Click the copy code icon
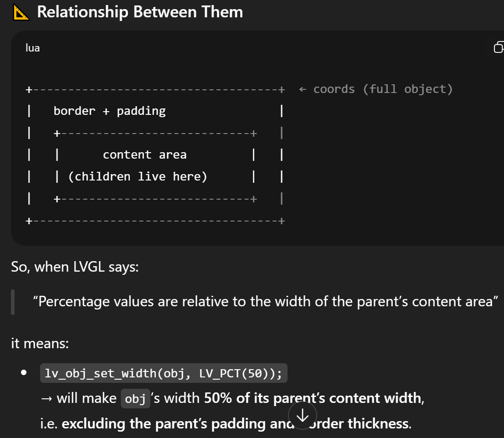 [x=499, y=47]
